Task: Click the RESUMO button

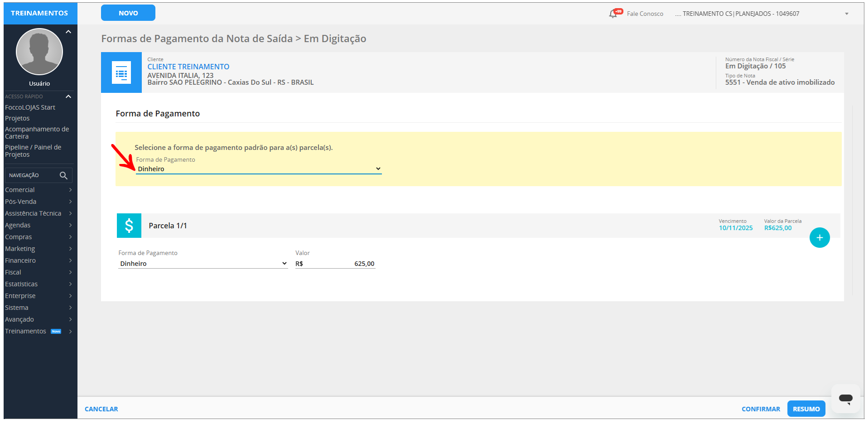Action: (x=806, y=409)
